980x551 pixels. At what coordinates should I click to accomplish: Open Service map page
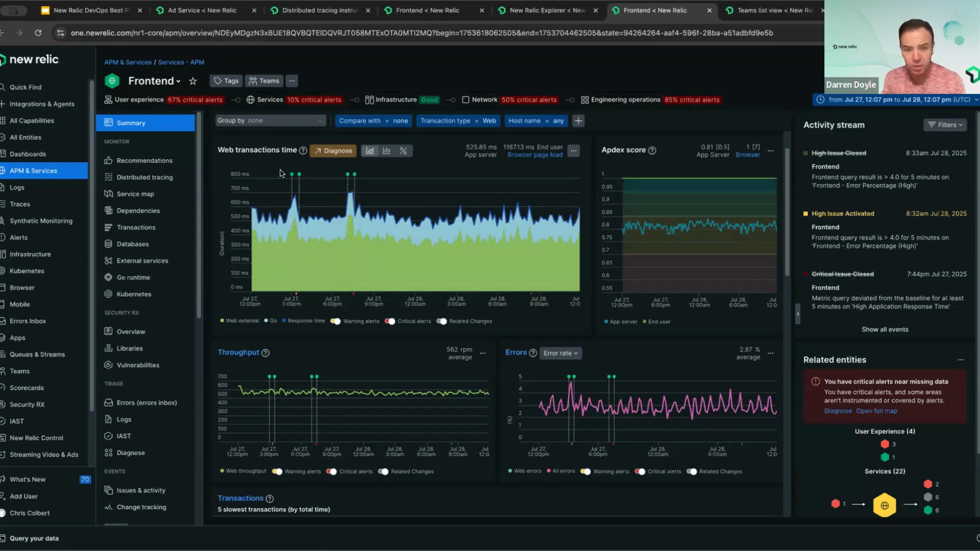click(x=135, y=194)
